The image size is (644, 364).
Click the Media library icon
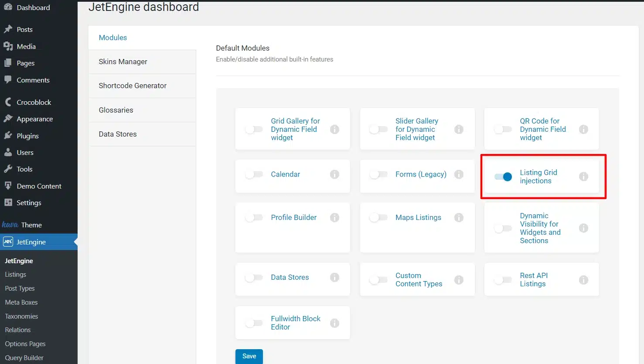[8, 46]
